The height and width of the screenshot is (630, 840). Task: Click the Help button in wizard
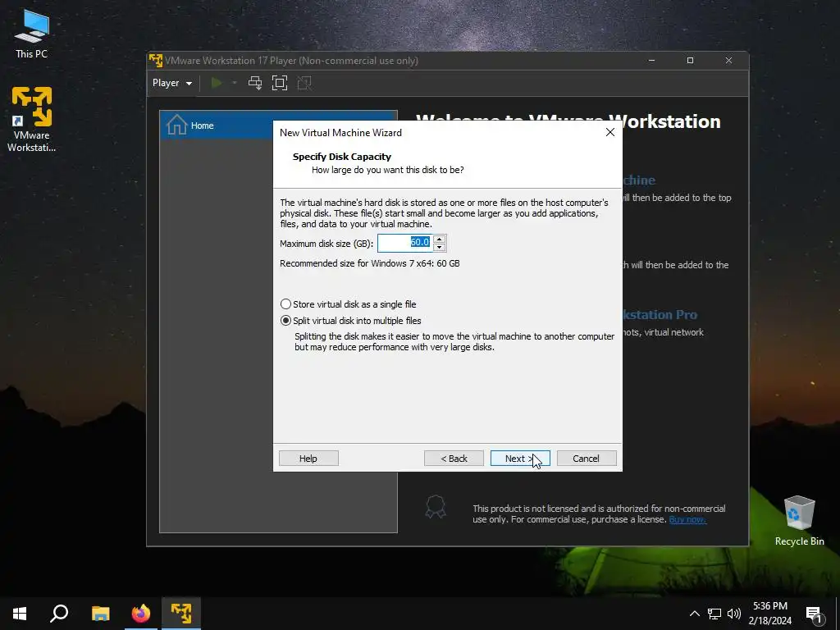pos(308,459)
